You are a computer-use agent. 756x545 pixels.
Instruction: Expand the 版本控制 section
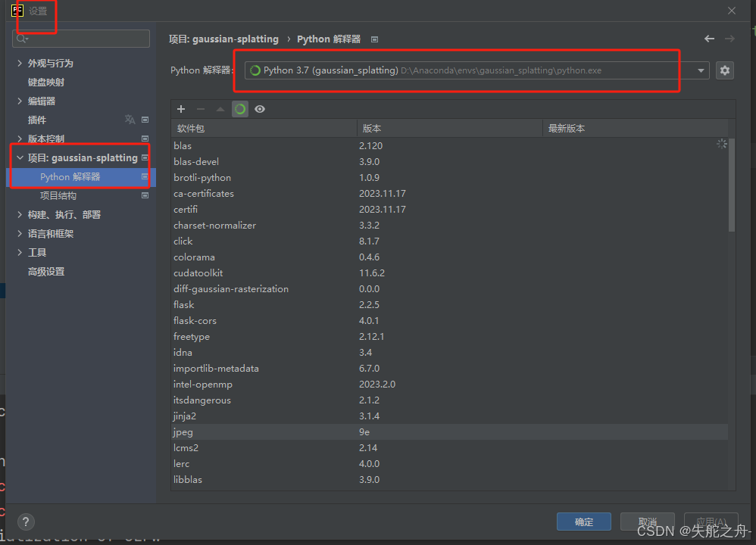(20, 139)
